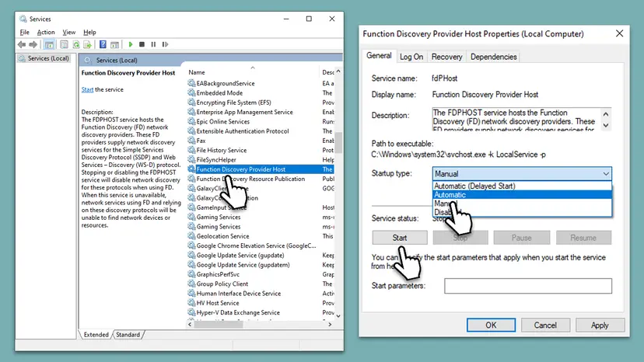
Task: Toggle Show/Hide Console Tree toolbar icon
Action: pos(49,44)
